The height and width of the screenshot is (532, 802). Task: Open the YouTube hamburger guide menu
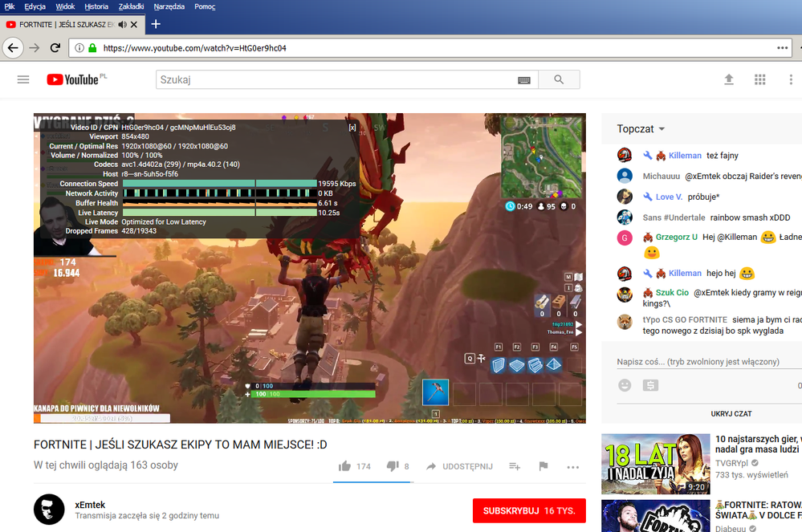click(x=23, y=79)
